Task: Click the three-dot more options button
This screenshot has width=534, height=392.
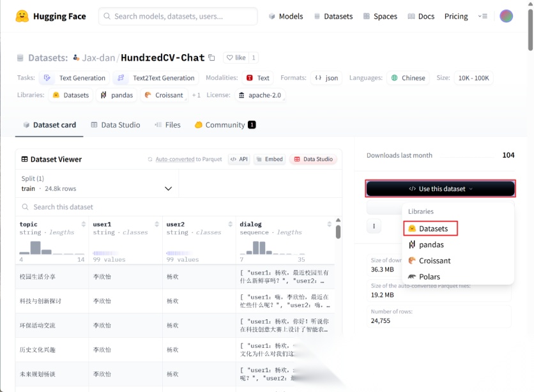Action: coord(374,226)
